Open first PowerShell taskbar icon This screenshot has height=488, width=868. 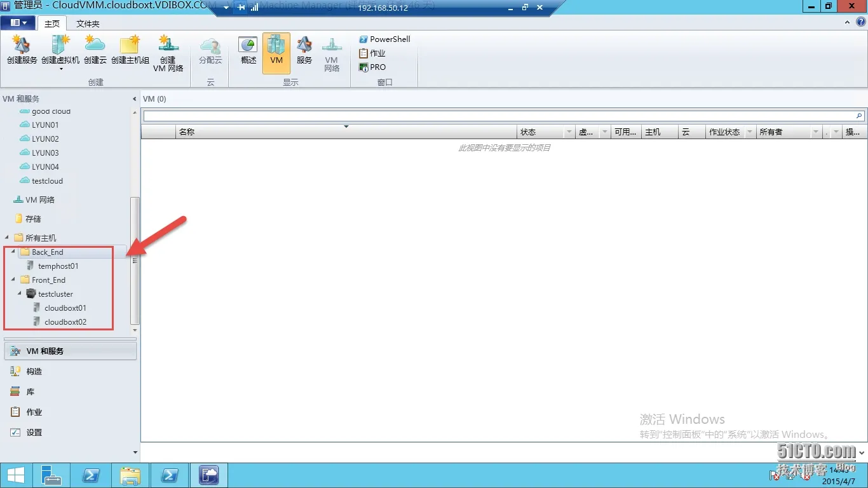click(91, 475)
